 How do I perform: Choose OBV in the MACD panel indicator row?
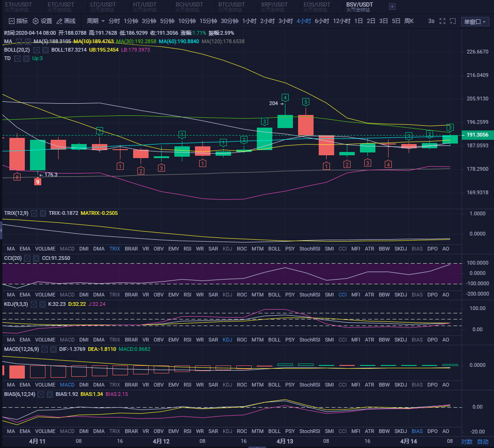pyautogui.click(x=158, y=385)
